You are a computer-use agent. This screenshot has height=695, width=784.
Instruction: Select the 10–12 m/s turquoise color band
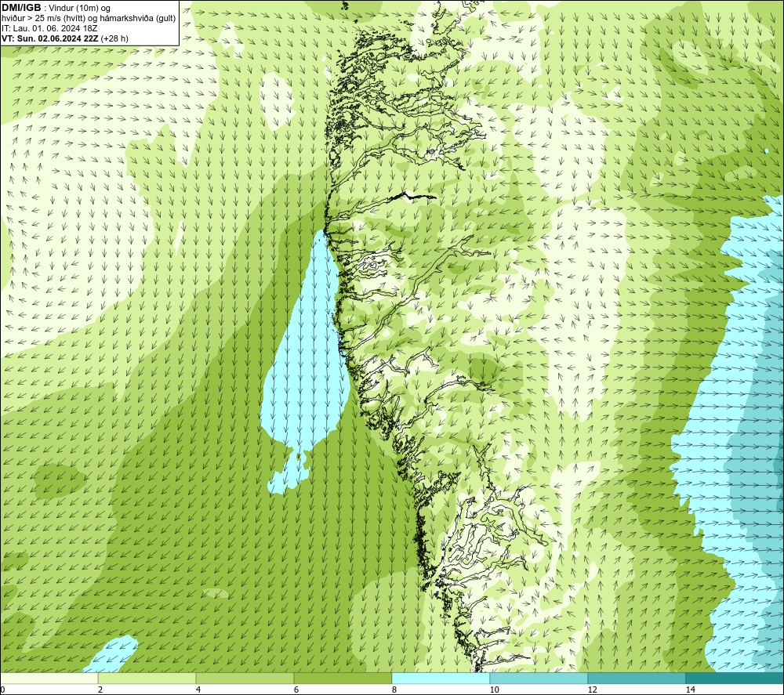[x=539, y=679]
